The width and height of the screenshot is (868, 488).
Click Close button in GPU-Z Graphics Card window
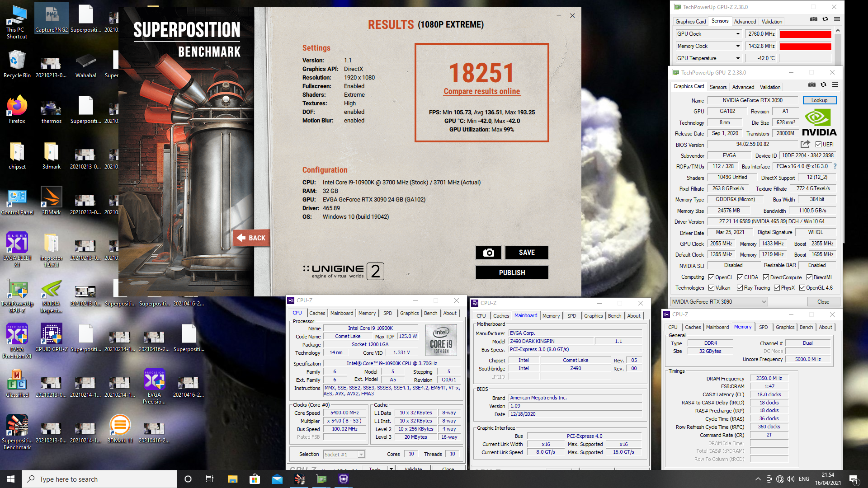[x=823, y=302]
